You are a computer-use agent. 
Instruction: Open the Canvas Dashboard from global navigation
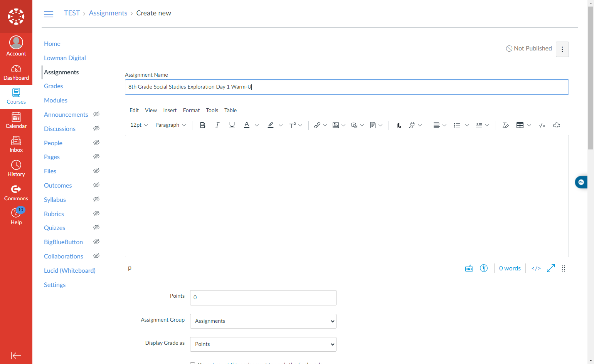coord(16,73)
